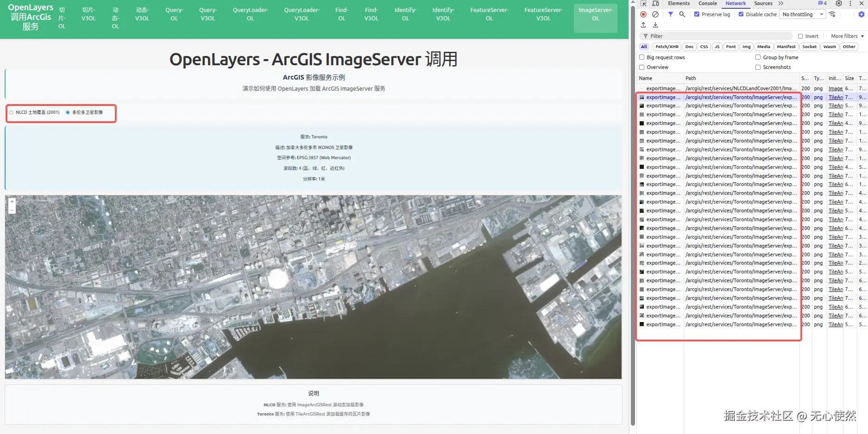This screenshot has width=868, height=434.
Task: Select the 多伦多卫星影像 radio button
Action: 68,112
